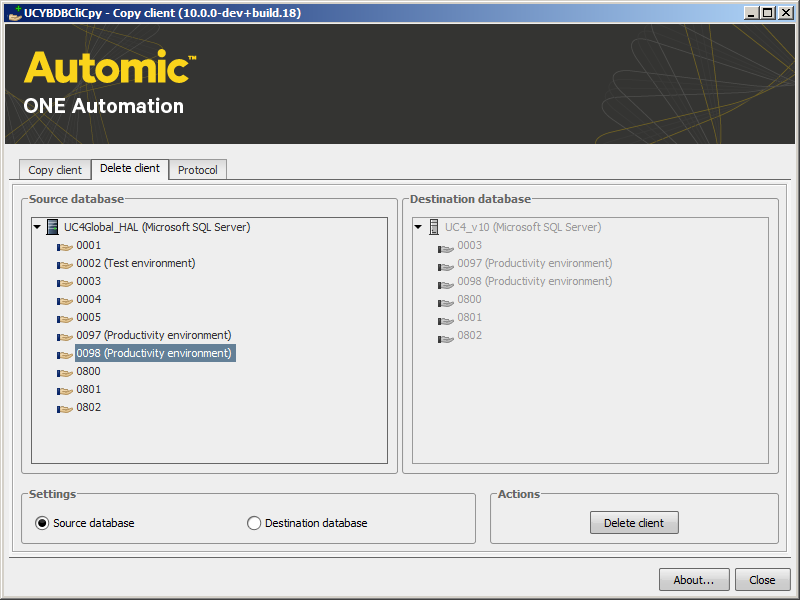Select client 0001 in source database
800x600 pixels.
(x=89, y=245)
